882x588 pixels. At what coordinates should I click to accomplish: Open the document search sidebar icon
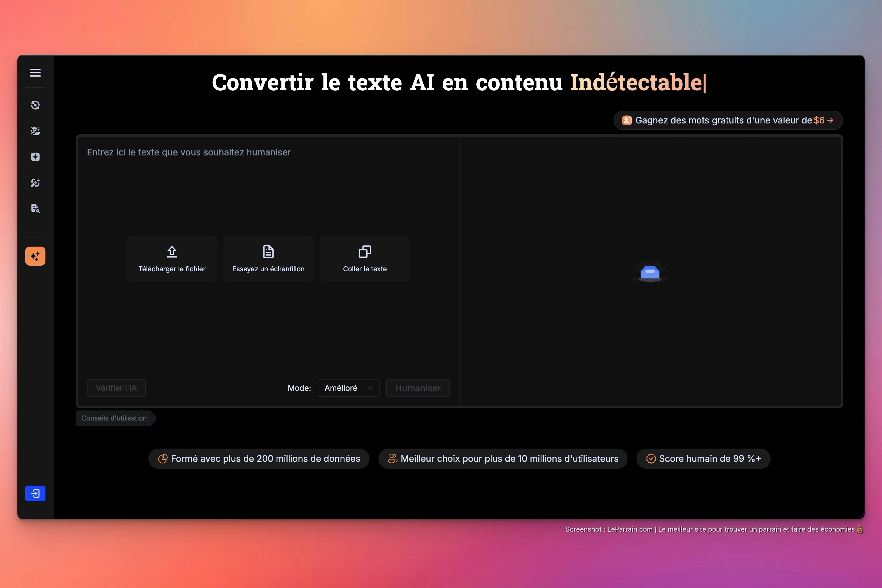35,208
